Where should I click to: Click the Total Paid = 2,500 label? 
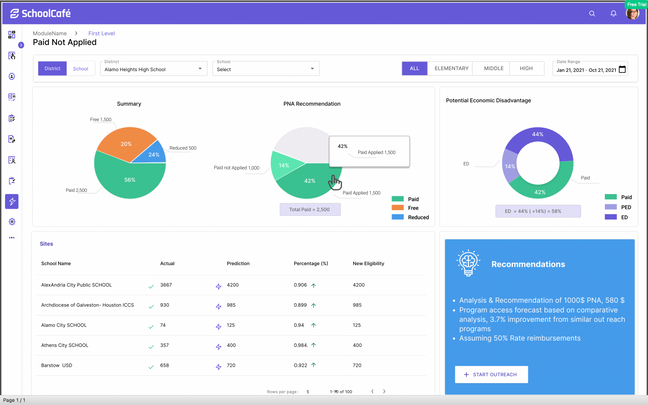click(x=310, y=210)
